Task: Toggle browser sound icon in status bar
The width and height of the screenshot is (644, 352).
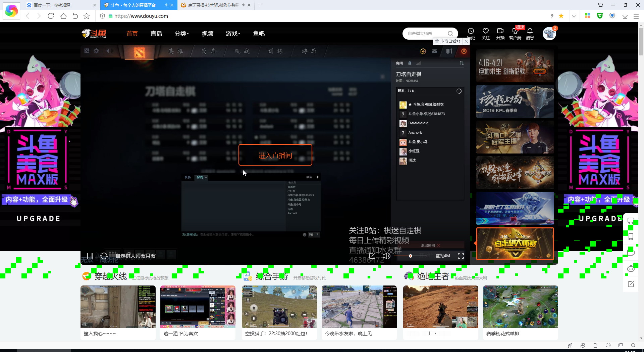Action: click(608, 345)
